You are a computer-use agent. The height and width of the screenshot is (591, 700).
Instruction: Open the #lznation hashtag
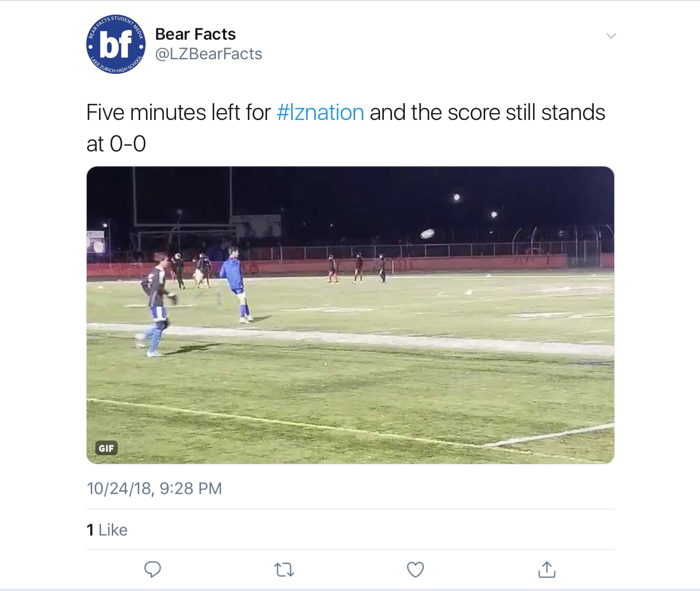pos(320,113)
